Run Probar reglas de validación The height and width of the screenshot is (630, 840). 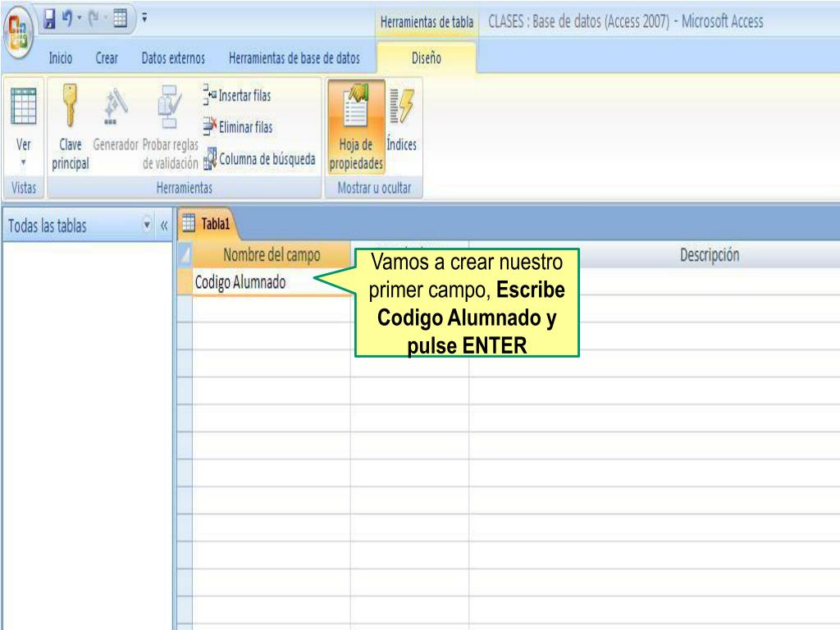(171, 128)
